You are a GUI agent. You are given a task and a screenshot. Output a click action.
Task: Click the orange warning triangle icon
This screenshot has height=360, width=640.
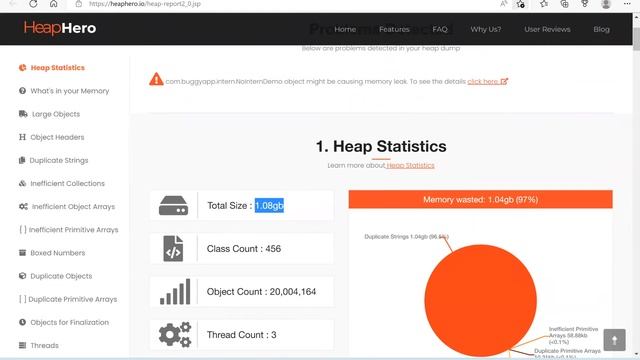(x=156, y=79)
